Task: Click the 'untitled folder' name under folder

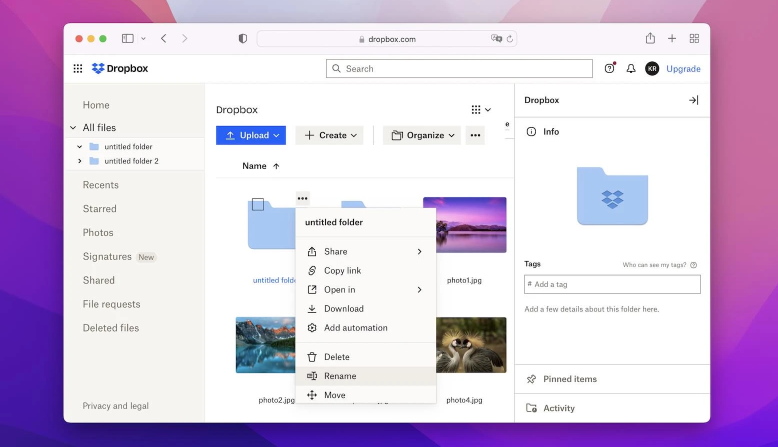Action: [274, 280]
